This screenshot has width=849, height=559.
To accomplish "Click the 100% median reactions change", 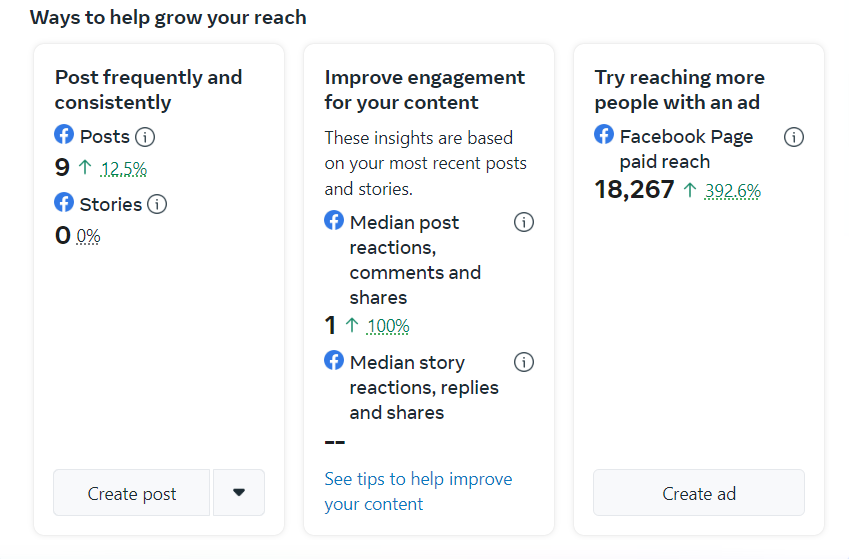I will click(388, 326).
